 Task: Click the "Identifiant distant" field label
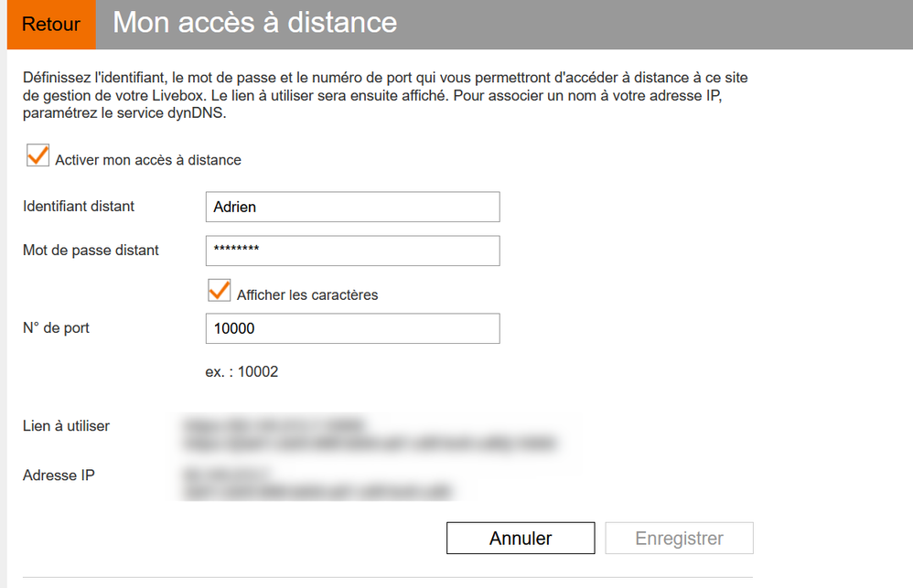click(x=79, y=207)
